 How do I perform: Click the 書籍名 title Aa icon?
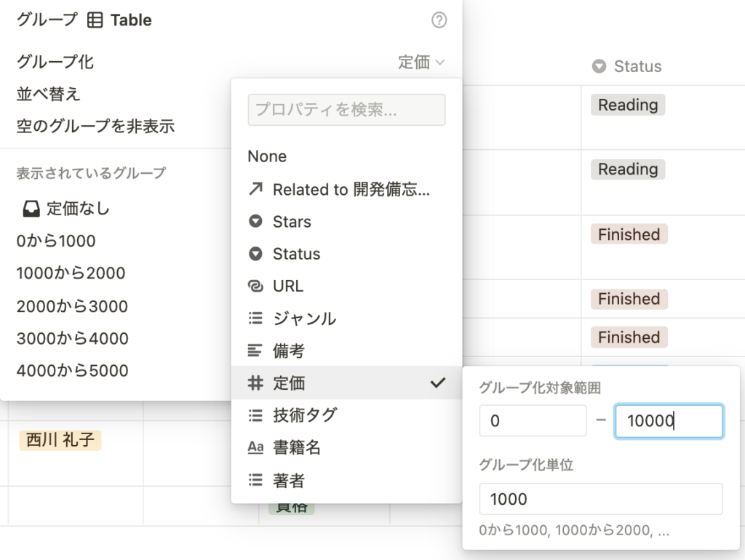coord(255,448)
